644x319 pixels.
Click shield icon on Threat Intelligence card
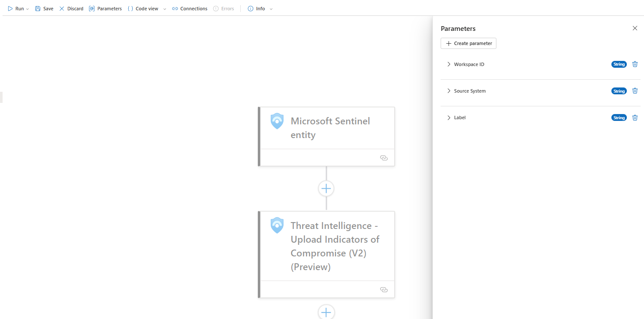click(277, 226)
